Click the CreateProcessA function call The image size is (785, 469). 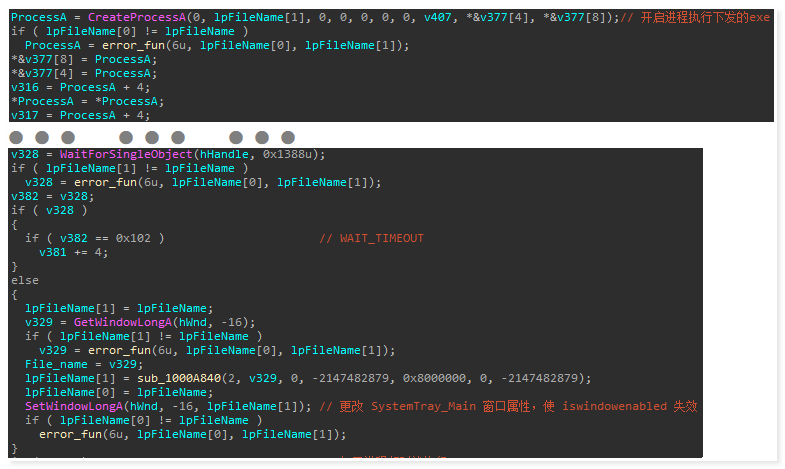tap(137, 18)
